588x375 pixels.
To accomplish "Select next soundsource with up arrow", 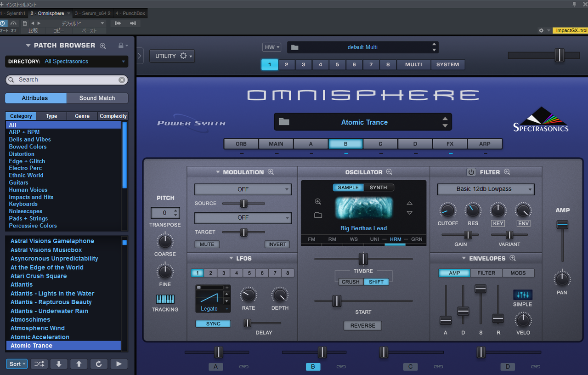I will tap(410, 203).
